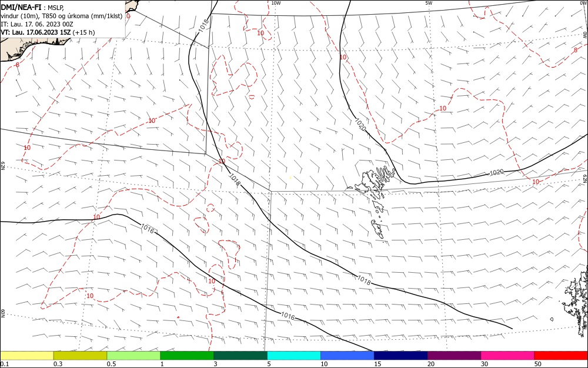Select the light green 0.5–1 legend swatch
Viewport: 588px width, 368px height.
133,356
